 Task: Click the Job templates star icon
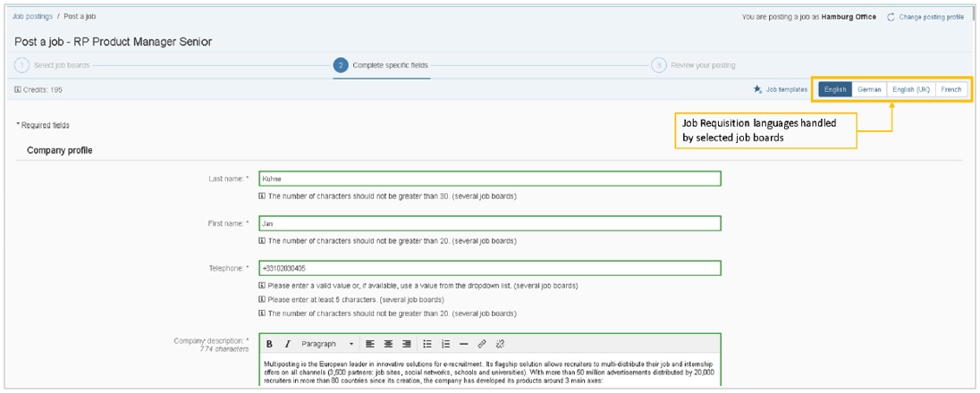757,89
